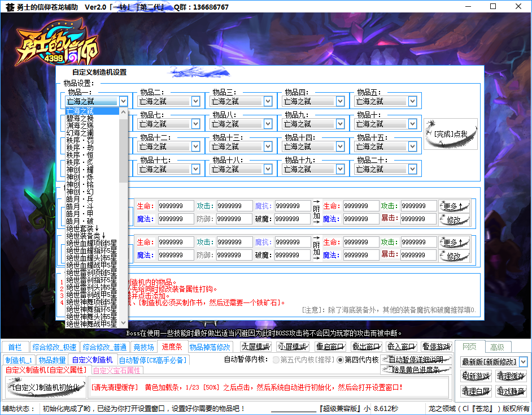Viewport: 532px width, 415px height.
Task: Click the first row 更多↑ button
Action: pyautogui.click(x=454, y=206)
